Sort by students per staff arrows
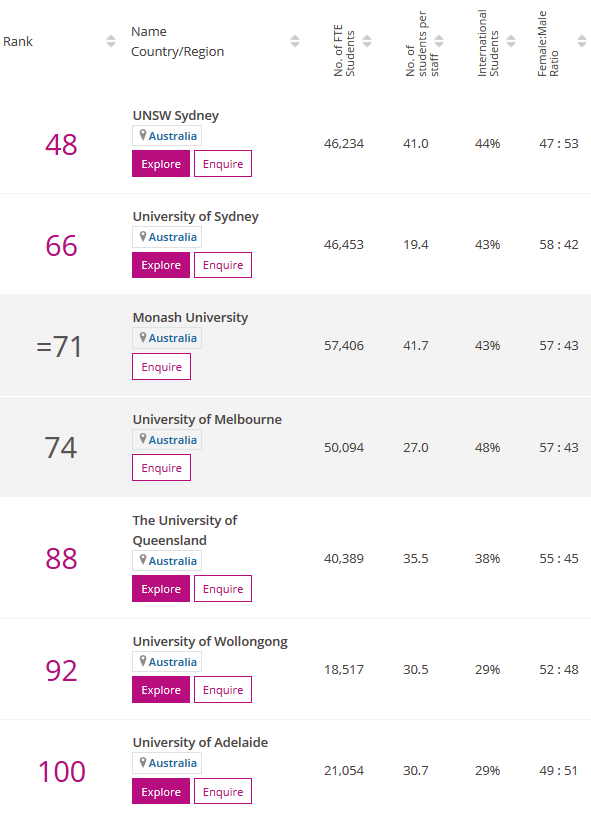This screenshot has width=591, height=818. coord(439,41)
